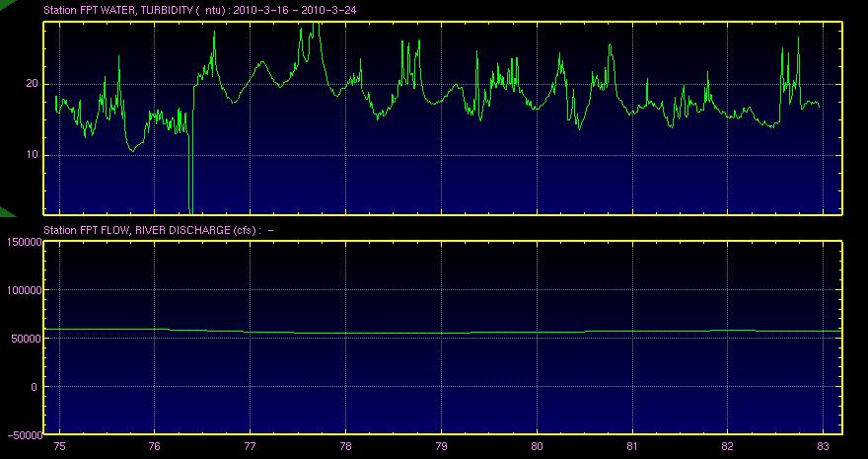This screenshot has width=868, height=459.
Task: Click the flat green river discharge line
Action: click(x=443, y=333)
